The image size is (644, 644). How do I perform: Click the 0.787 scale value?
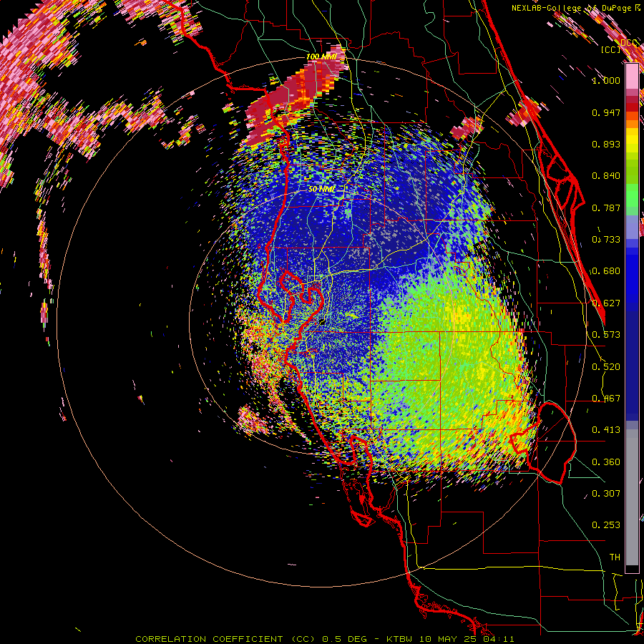tap(606, 208)
